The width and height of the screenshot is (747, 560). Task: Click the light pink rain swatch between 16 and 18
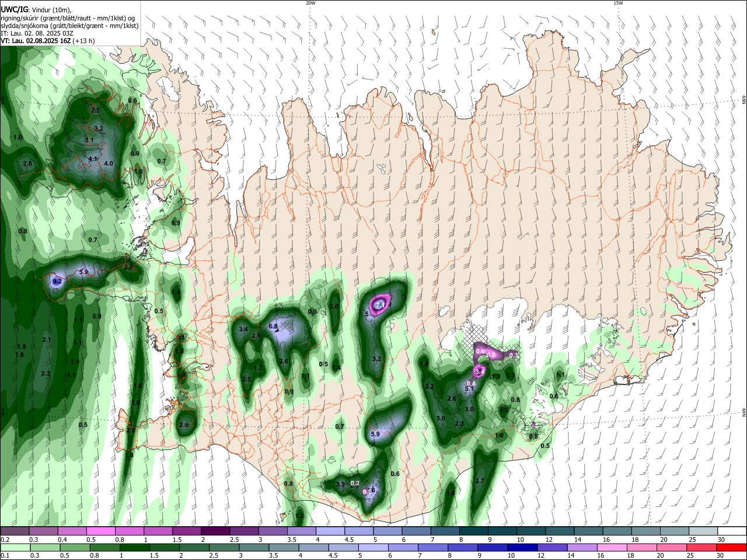612,548
